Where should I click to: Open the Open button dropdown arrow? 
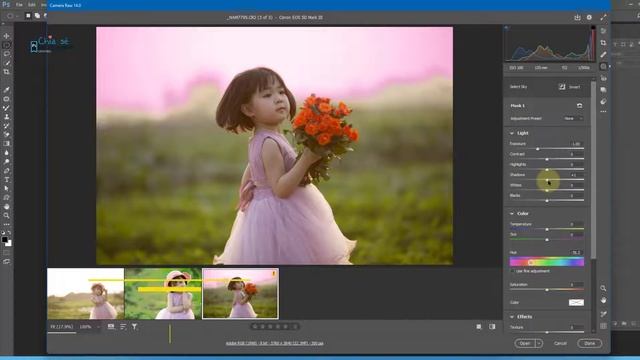pyautogui.click(x=539, y=343)
